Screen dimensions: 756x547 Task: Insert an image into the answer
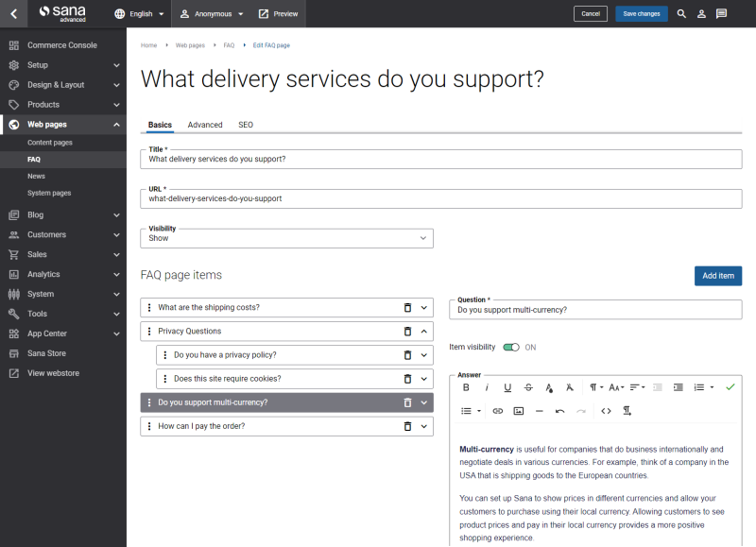pos(519,411)
